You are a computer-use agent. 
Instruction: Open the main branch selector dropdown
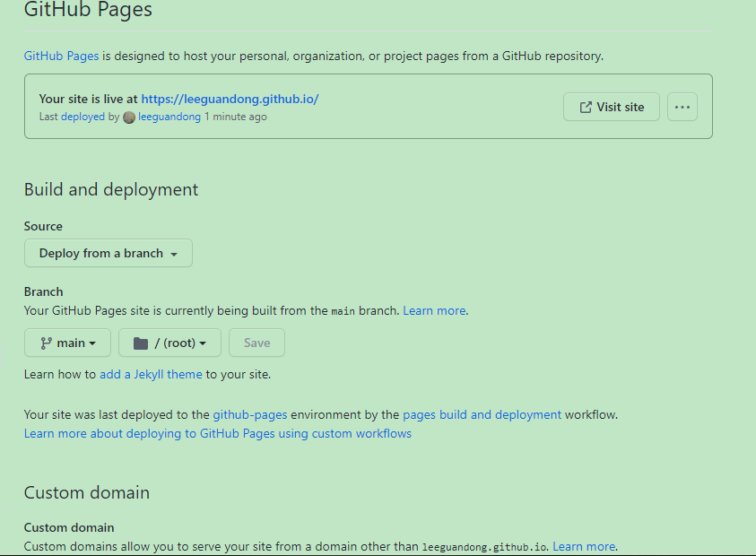click(x=67, y=343)
